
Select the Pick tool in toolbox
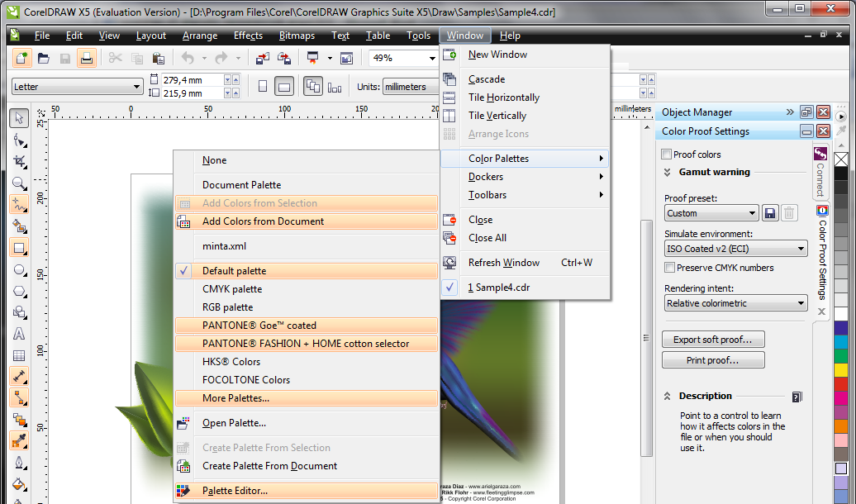[19, 118]
